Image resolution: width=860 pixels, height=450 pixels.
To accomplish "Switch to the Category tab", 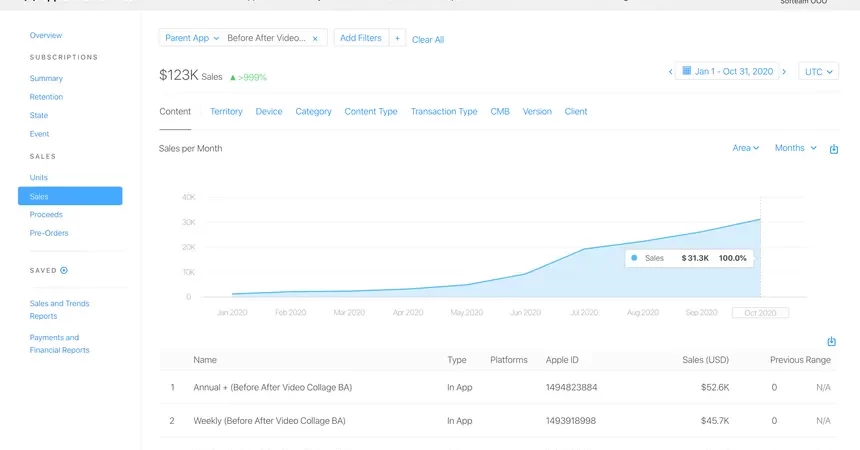I will pyautogui.click(x=313, y=111).
